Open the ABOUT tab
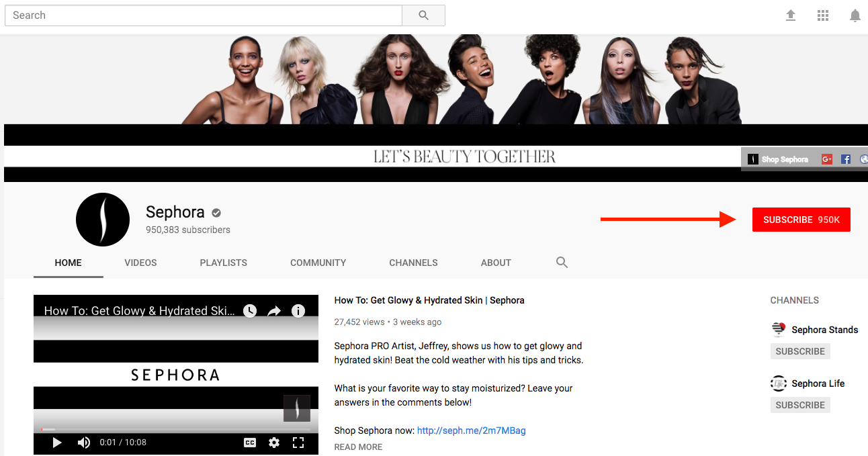The image size is (868, 456). tap(496, 263)
